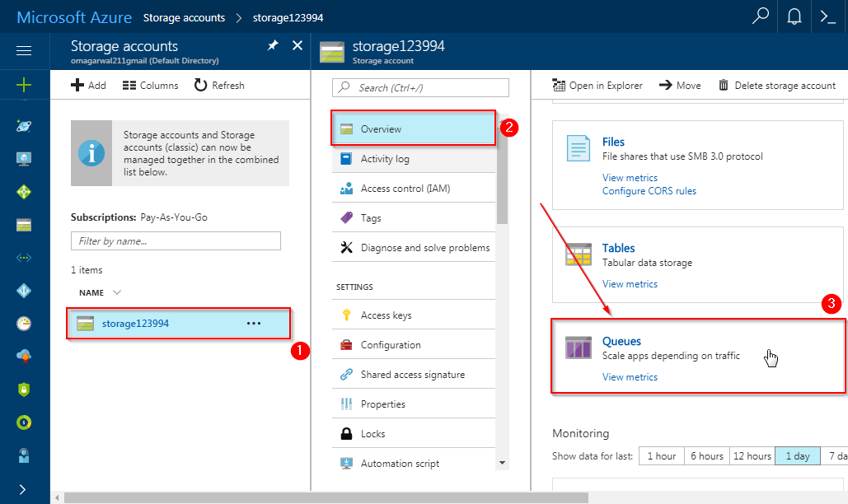848x504 pixels.
Task: Click the Microsoft Azure logo text
Action: 74,17
